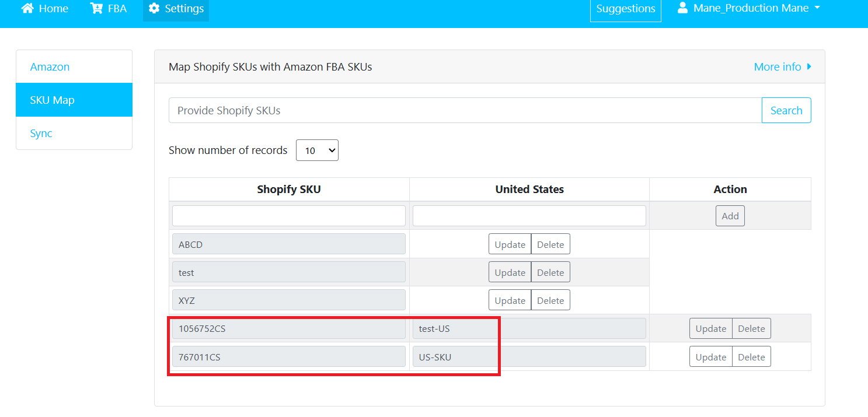Open the Amazon settings tab
Screen dimensions: 868x417
pos(50,67)
